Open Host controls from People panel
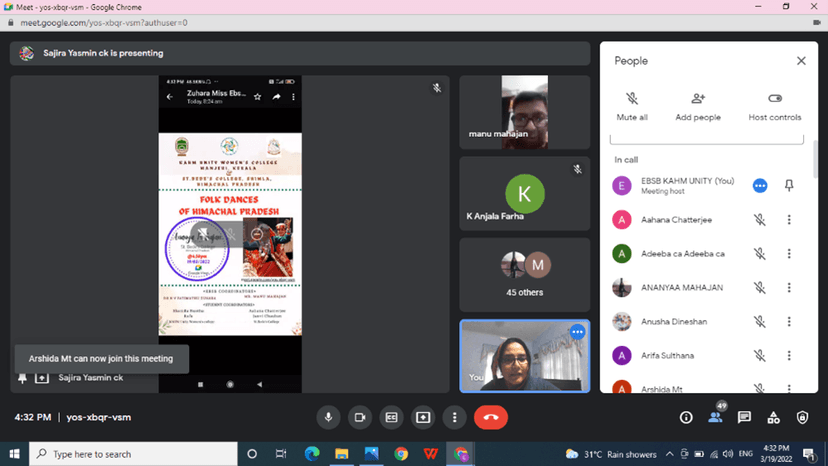828x466 pixels. (775, 106)
